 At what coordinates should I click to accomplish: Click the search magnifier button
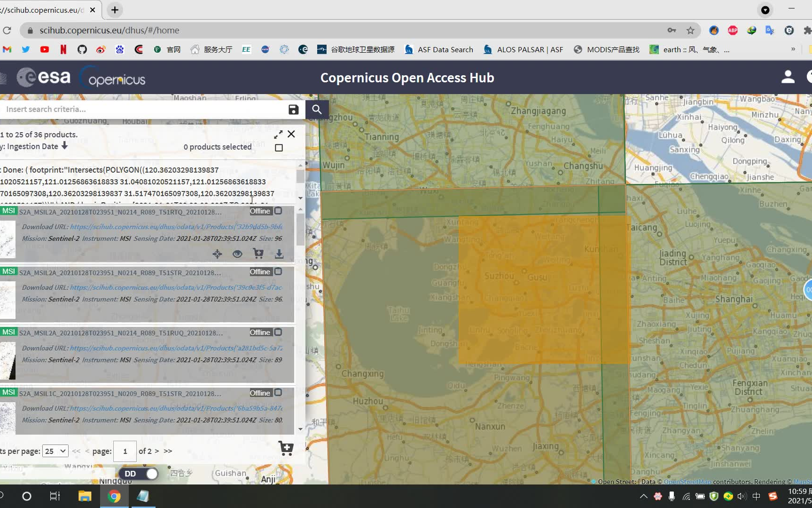click(x=317, y=110)
